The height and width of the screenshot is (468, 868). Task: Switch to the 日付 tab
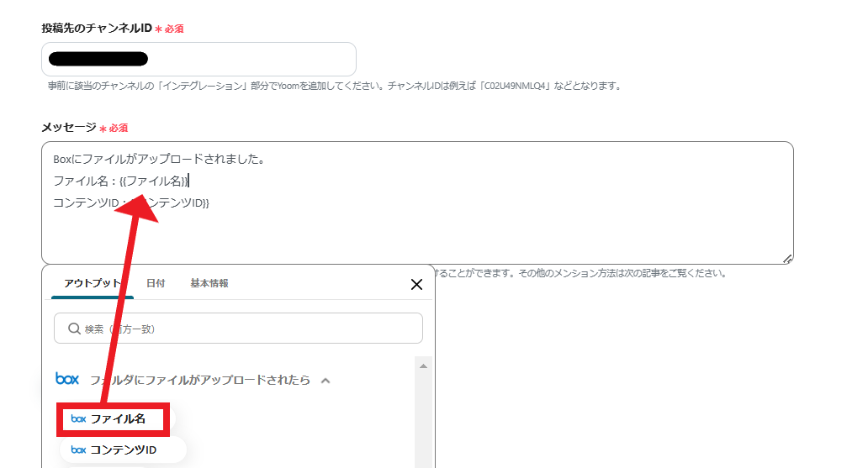point(156,283)
